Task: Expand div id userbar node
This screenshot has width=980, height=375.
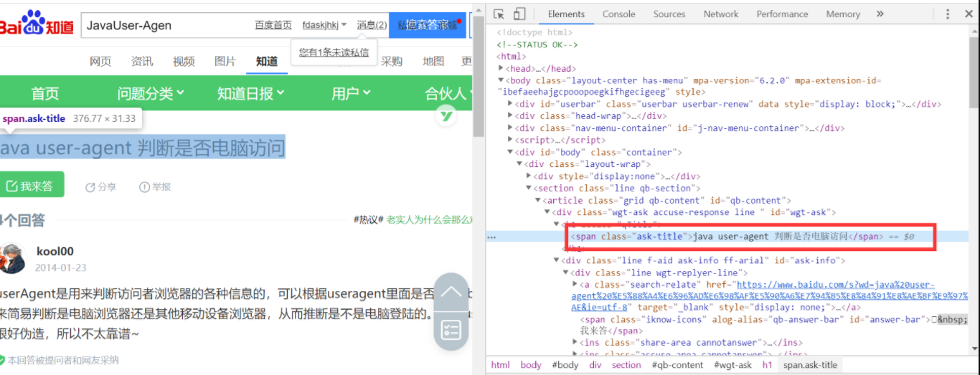Action: click(510, 104)
